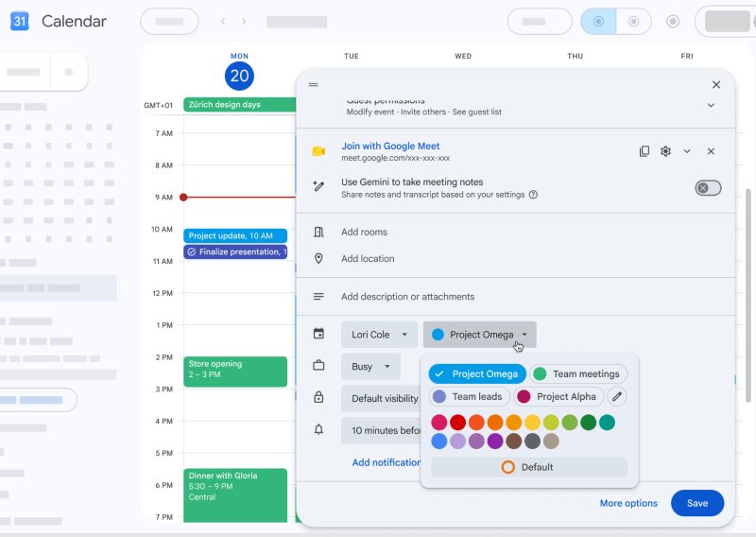Open the Project update 10 AM event
The width and height of the screenshot is (756, 537).
(235, 235)
